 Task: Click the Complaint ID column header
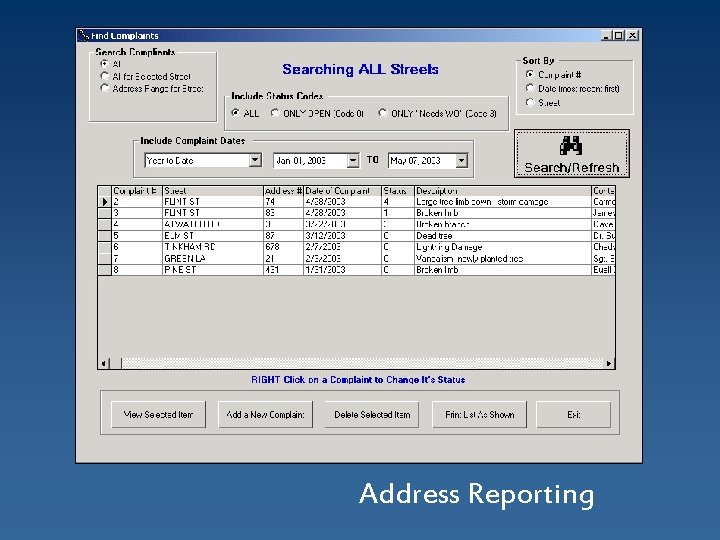[137, 191]
